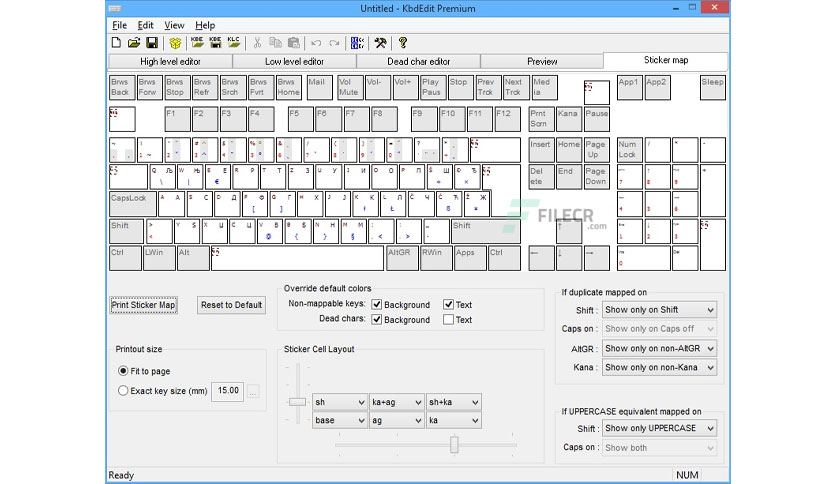
Task: Click the Cut scissors icon
Action: pos(257,43)
